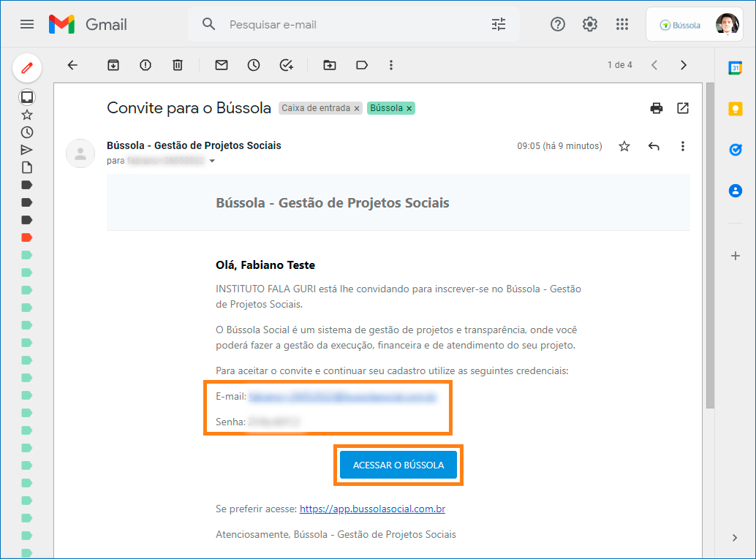Hide the side panel with the chevron
This screenshot has height=559, width=756.
tap(735, 538)
